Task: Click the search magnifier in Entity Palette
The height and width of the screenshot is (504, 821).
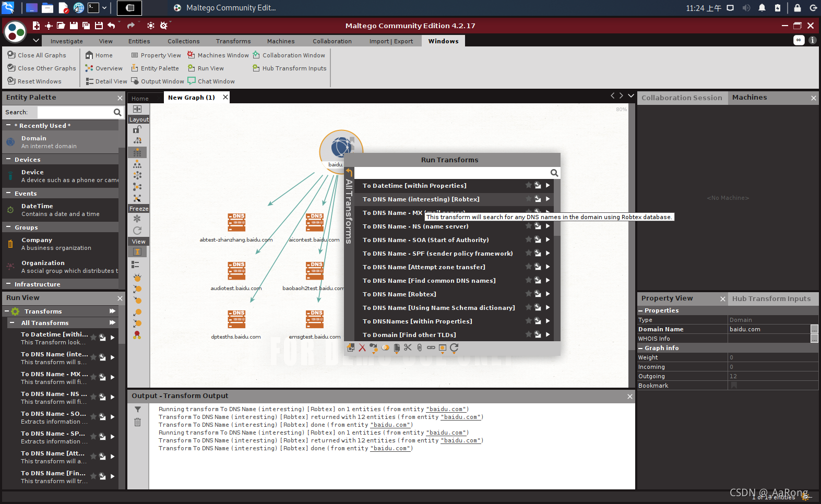Action: (117, 112)
